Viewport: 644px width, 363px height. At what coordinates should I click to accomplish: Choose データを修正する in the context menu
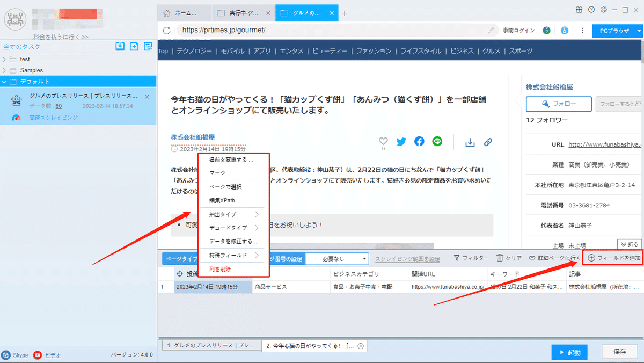coord(233,241)
